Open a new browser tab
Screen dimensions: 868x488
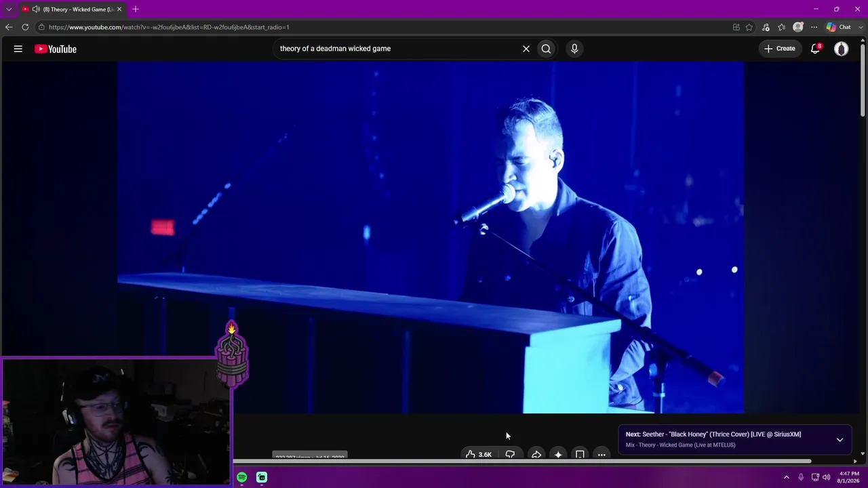[136, 9]
